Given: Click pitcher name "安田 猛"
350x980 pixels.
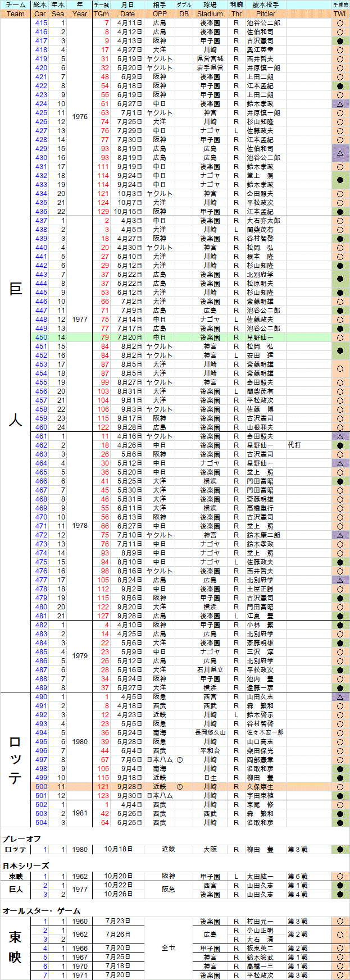Looking at the screenshot, I should 260,355.
